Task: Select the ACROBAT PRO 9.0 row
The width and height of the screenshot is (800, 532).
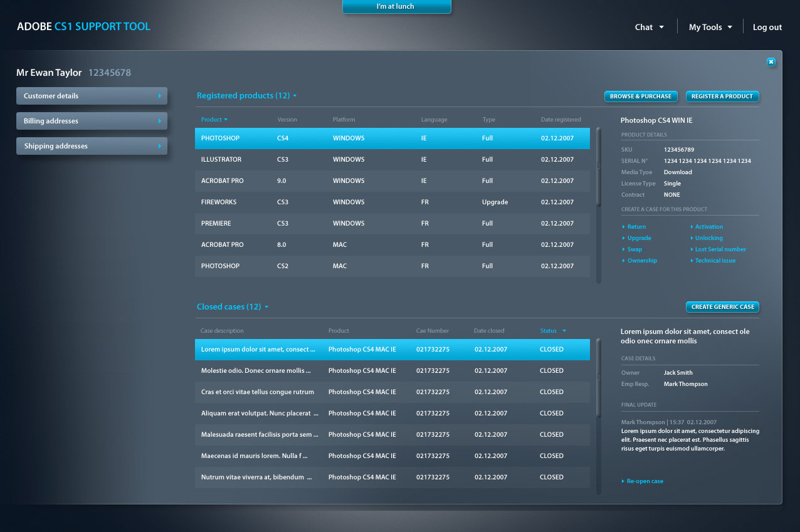Action: tap(392, 180)
